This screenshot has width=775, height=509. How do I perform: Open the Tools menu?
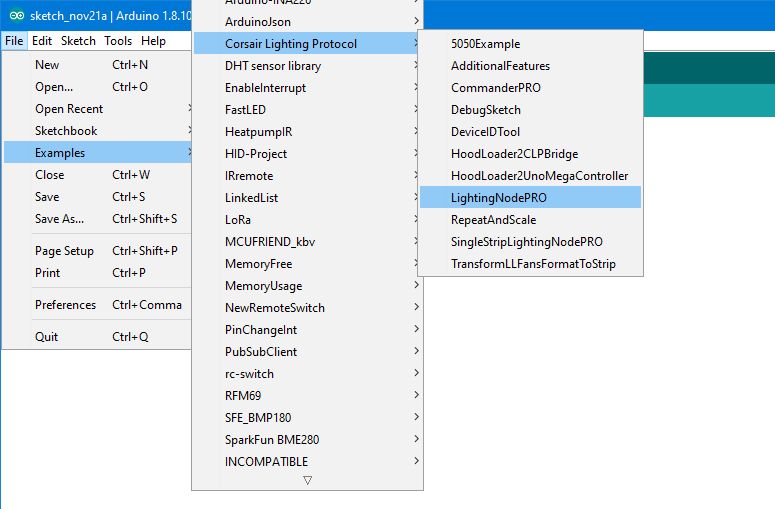pyautogui.click(x=118, y=41)
